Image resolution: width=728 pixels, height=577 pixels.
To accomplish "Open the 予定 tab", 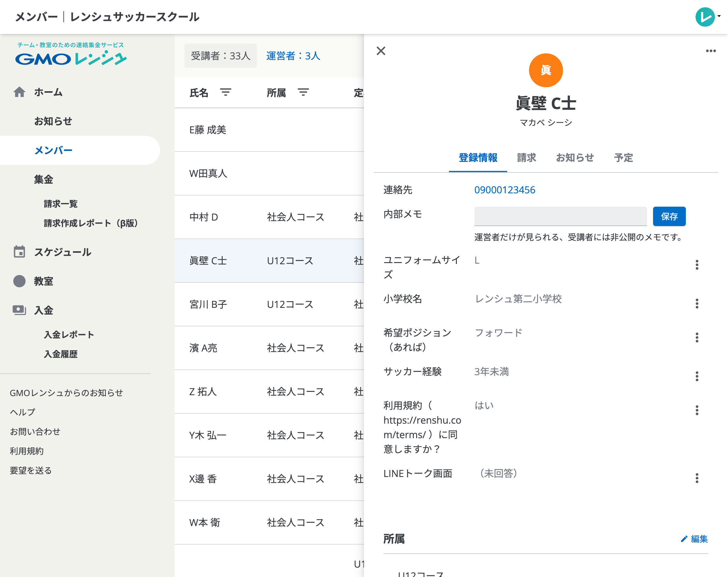I will coord(624,158).
